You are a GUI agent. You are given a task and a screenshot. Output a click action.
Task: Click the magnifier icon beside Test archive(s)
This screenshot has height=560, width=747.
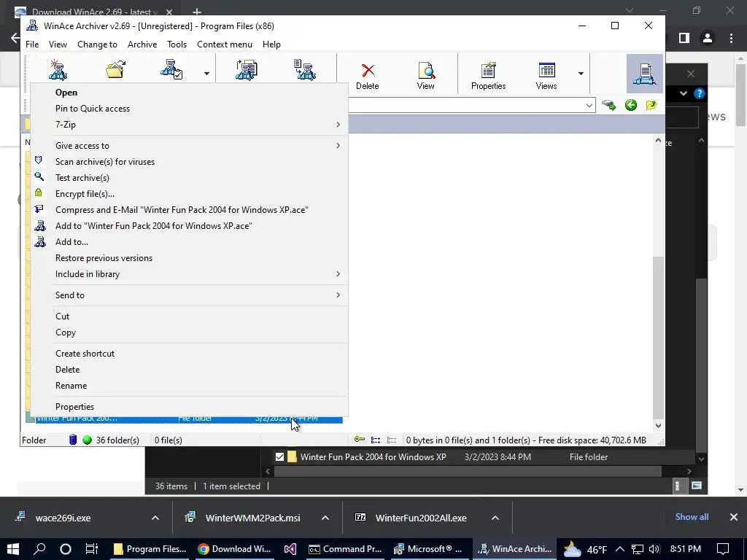click(x=39, y=176)
